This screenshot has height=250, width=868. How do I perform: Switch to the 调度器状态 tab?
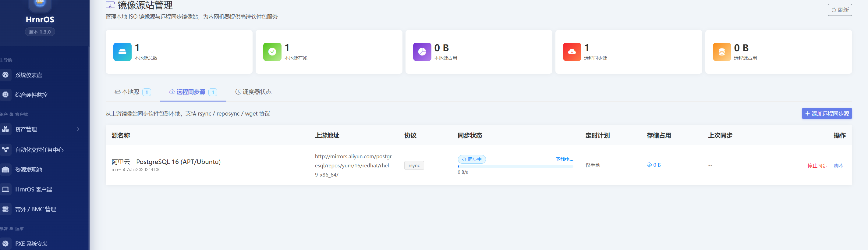253,92
